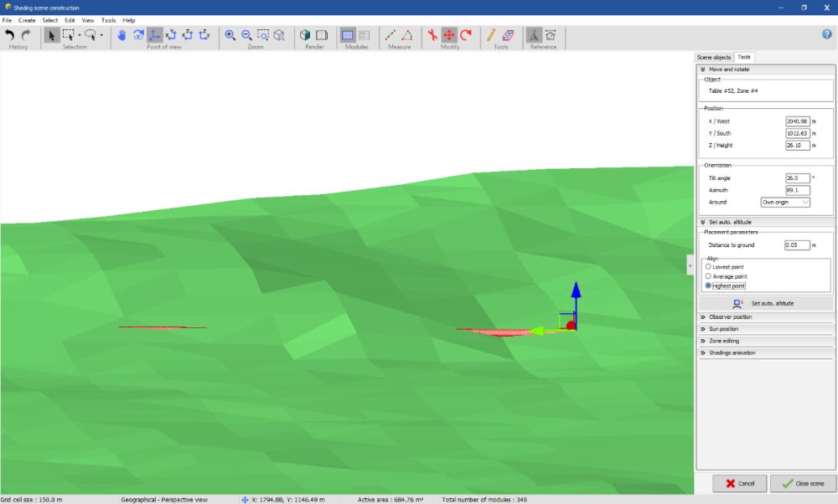Select the pan hand tool

pyautogui.click(x=122, y=35)
